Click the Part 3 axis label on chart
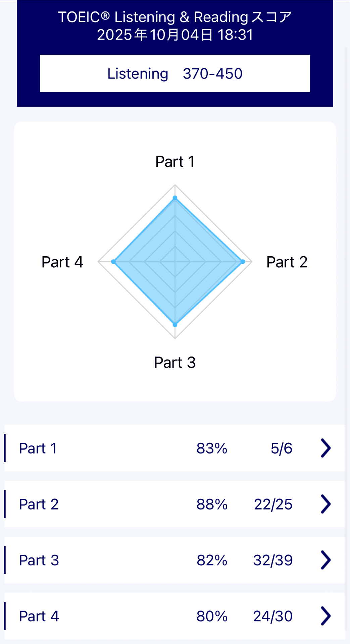The width and height of the screenshot is (350, 644). point(175,363)
